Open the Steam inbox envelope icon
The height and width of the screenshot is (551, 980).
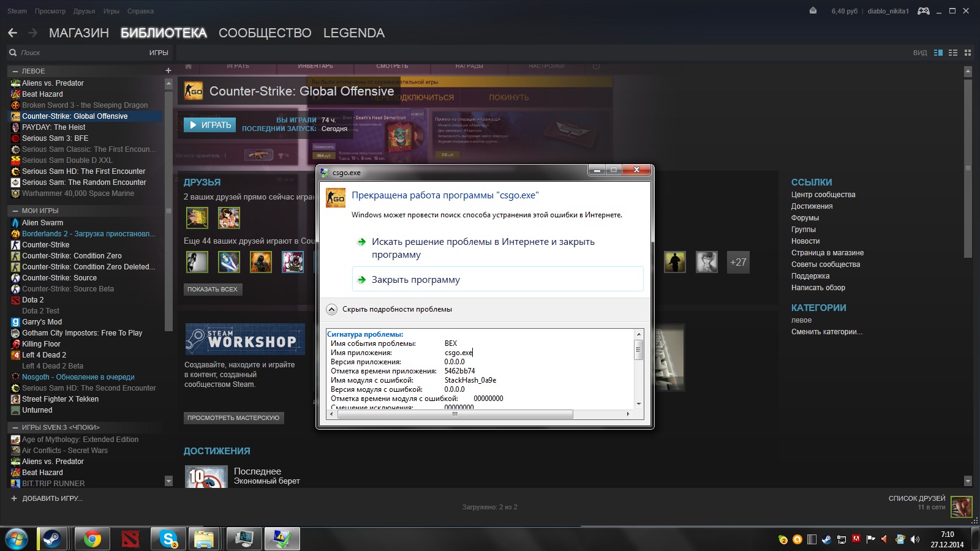tap(813, 10)
